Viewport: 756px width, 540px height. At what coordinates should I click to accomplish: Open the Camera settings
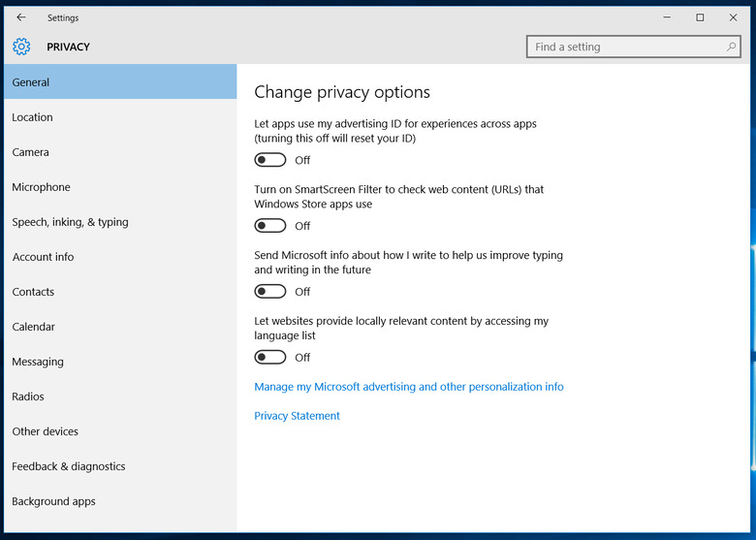[120, 152]
